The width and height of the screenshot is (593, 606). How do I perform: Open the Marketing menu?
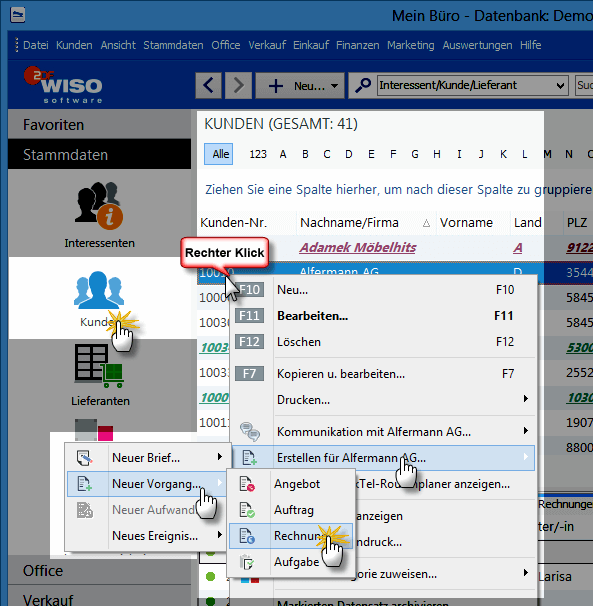411,45
